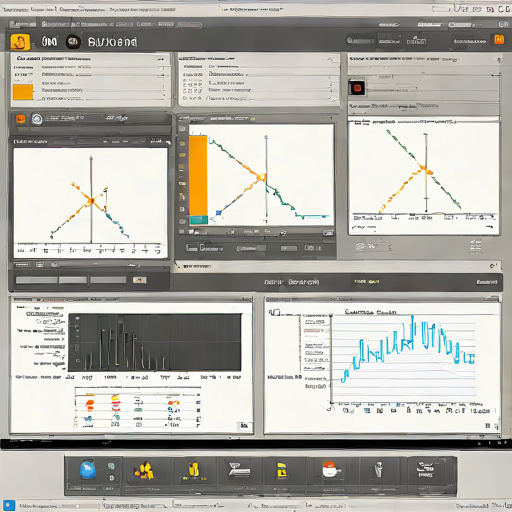
Task: Open the blue globe icon in the bottom dock
Action: (x=88, y=469)
